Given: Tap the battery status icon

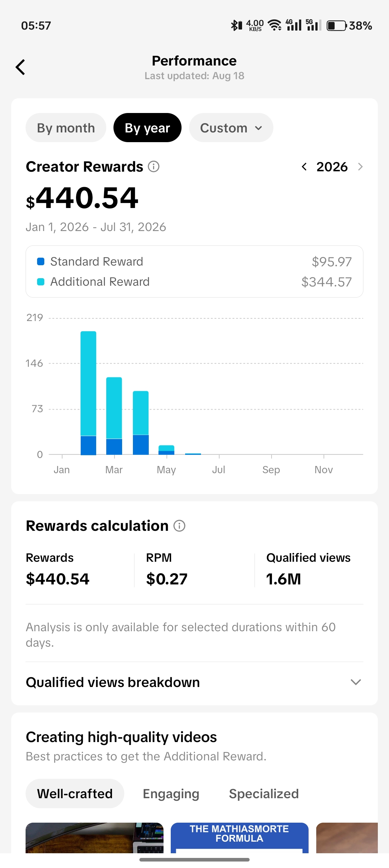Looking at the screenshot, I should coord(337,26).
